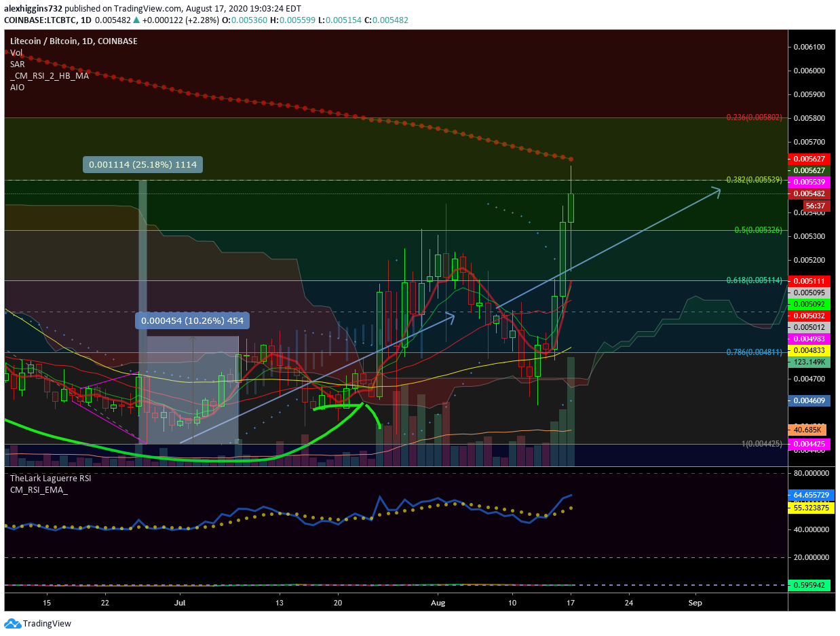Click the 0.004700 price axis label
Screen dimensions: 840x636
tap(809, 379)
